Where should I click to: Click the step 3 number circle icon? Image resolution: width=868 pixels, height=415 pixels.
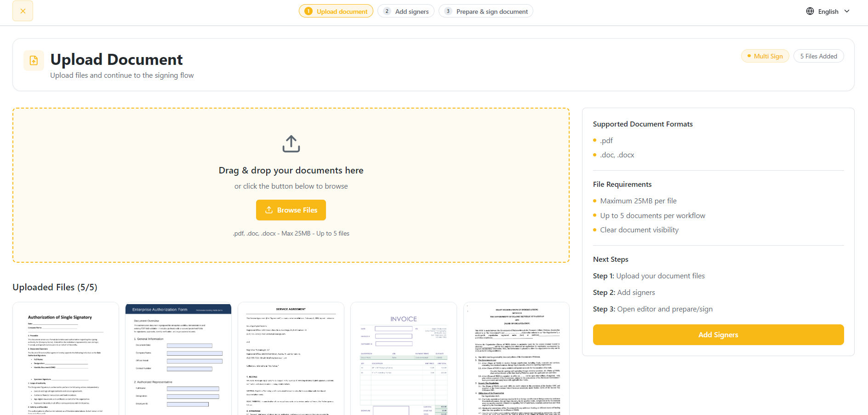point(448,11)
